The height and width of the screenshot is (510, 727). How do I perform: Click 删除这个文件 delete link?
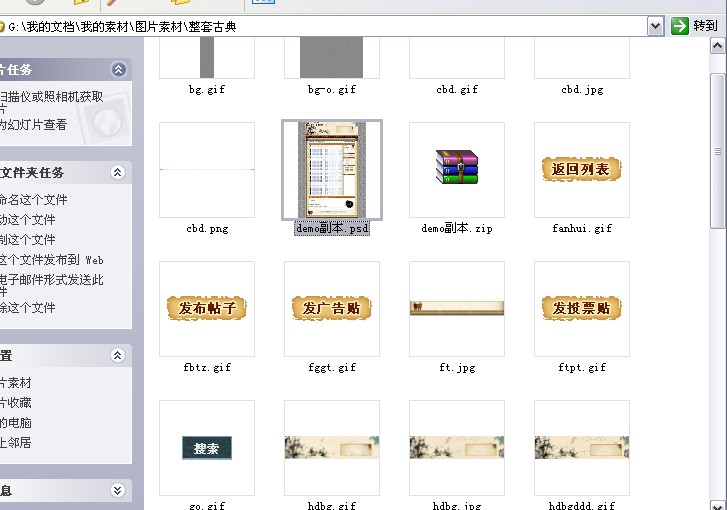click(28, 307)
